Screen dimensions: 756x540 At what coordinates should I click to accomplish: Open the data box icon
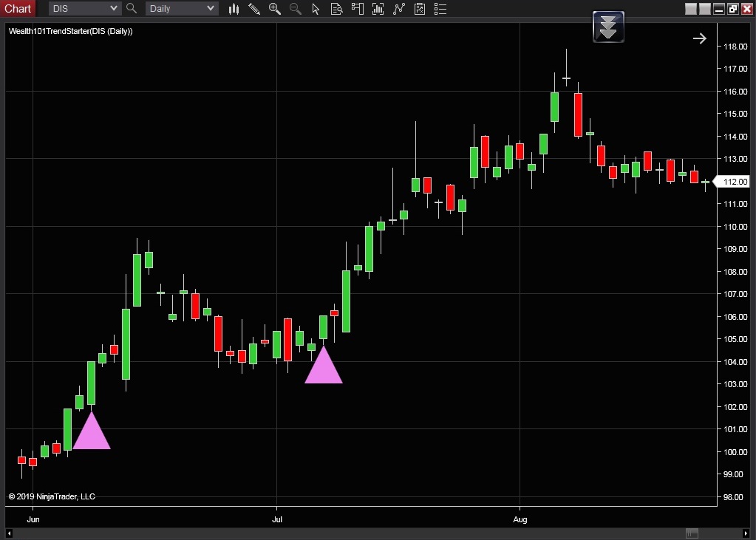coord(337,9)
